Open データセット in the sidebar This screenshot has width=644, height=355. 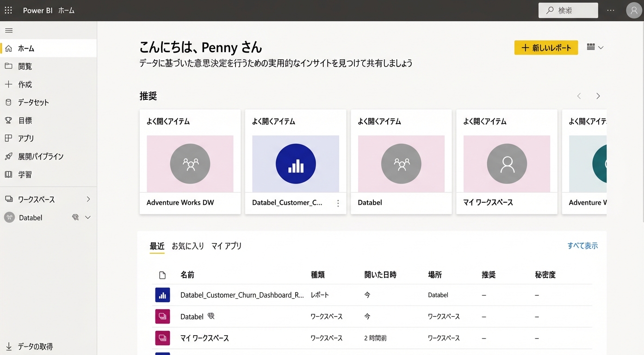(48, 102)
